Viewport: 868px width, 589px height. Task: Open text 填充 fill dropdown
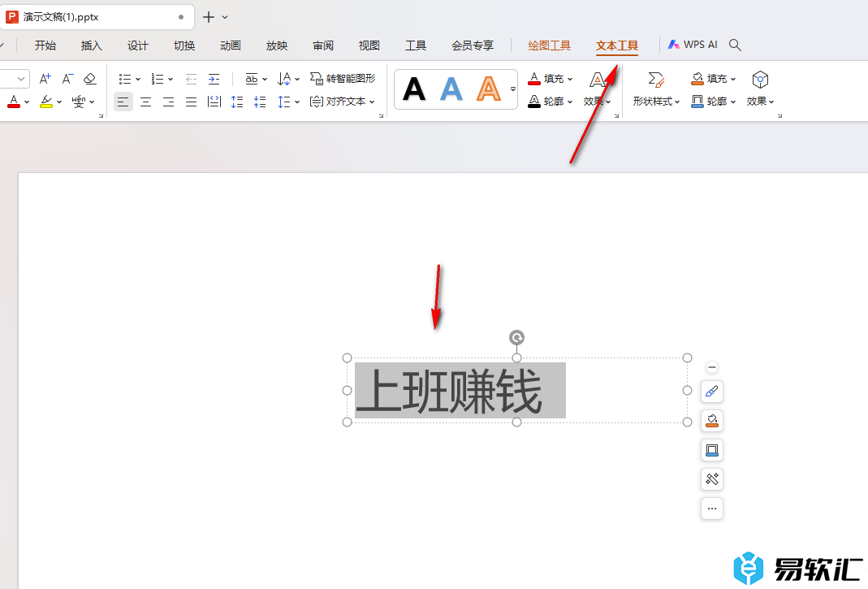tap(551, 79)
